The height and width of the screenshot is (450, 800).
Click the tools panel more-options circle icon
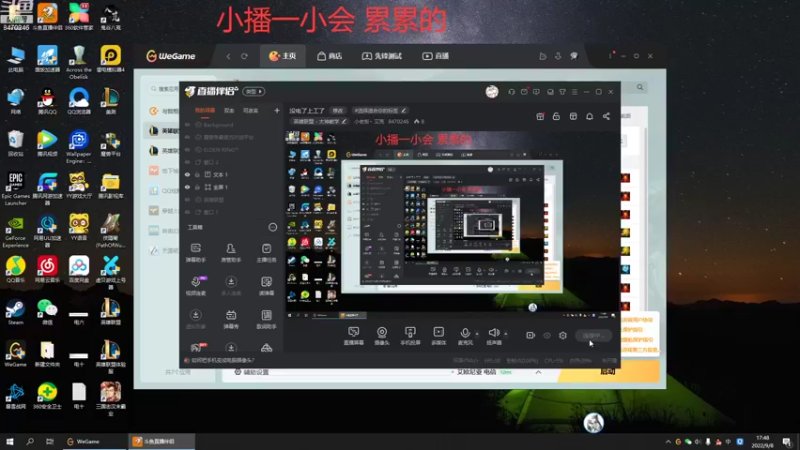(273, 227)
